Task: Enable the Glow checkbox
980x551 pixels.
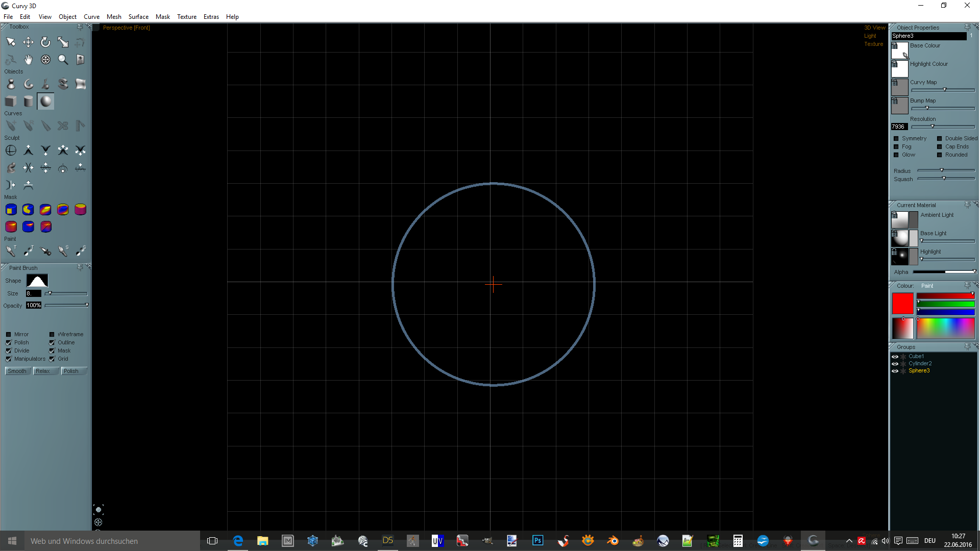Action: [896, 155]
